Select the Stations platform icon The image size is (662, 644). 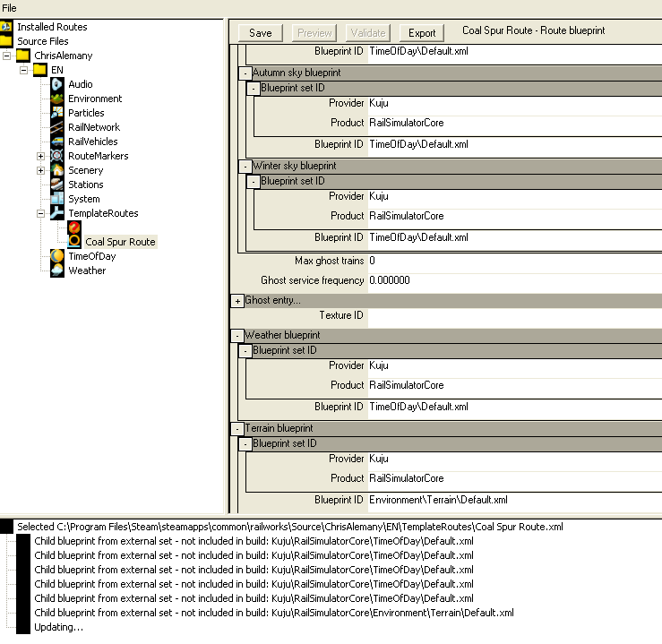point(57,185)
